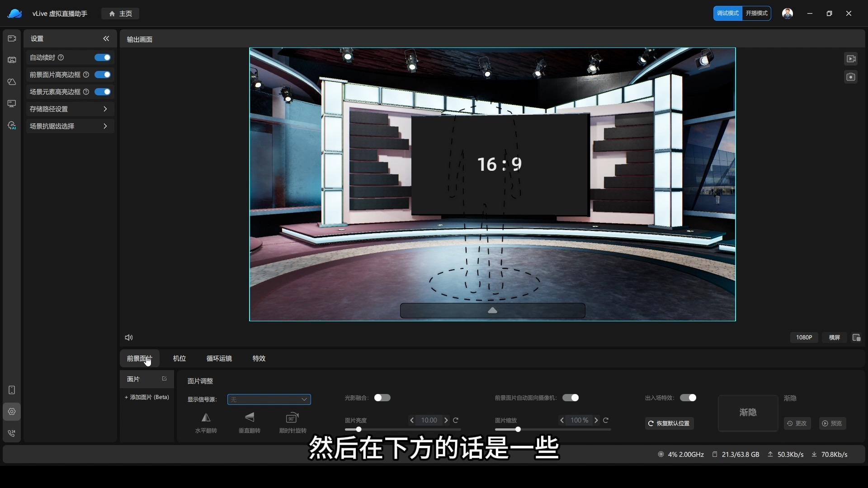
Task: Open the settings gear in the left sidebar
Action: (x=12, y=411)
